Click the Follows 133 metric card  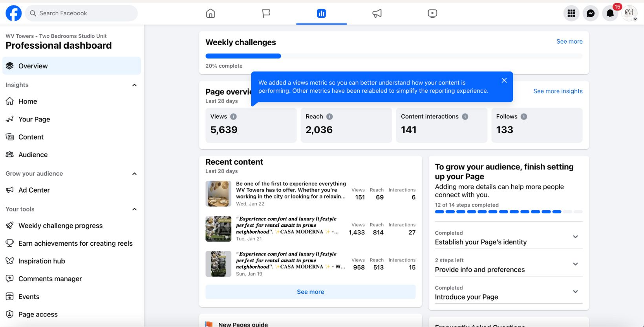tap(537, 125)
